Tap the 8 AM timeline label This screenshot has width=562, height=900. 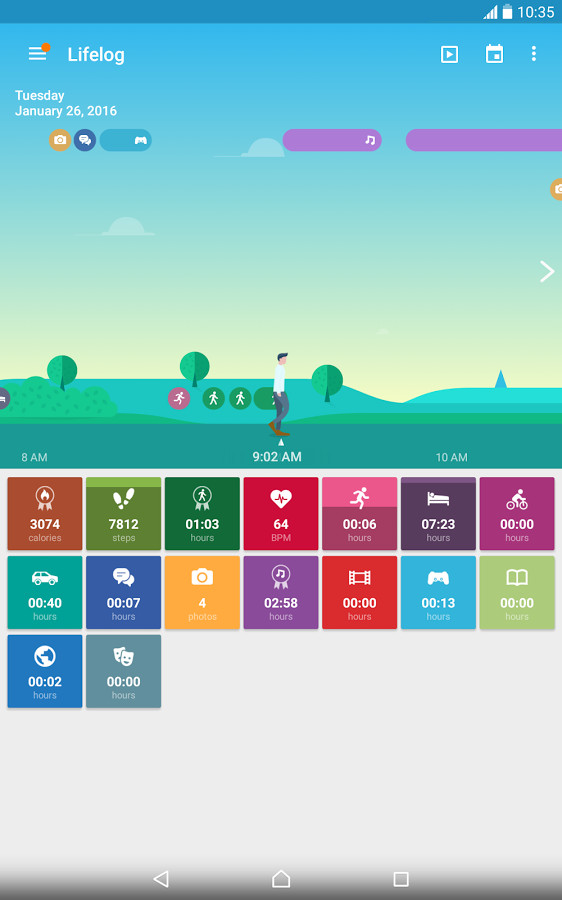tap(34, 457)
